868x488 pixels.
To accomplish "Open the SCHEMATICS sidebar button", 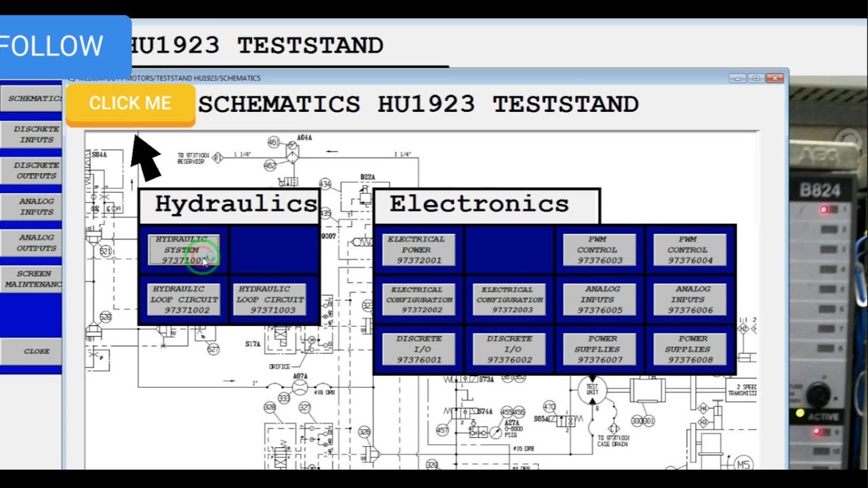I will tap(31, 98).
